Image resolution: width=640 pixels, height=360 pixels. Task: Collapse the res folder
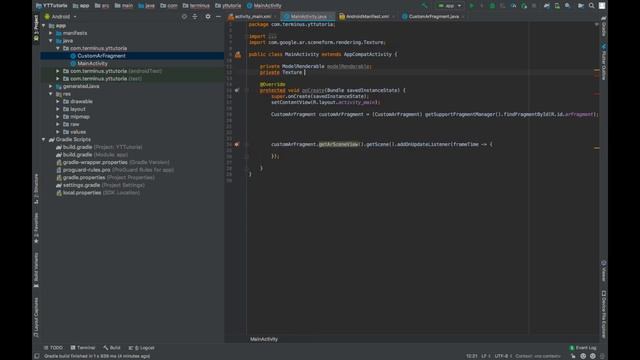51,94
